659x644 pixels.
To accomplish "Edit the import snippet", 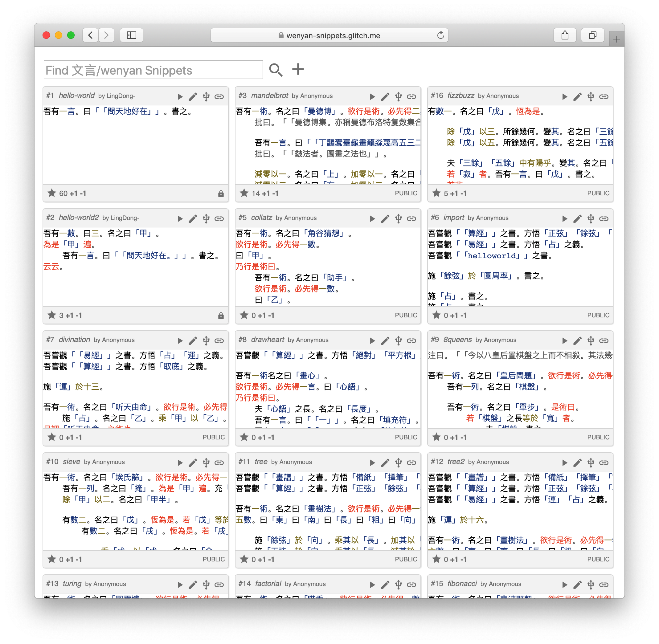I will coord(577,219).
